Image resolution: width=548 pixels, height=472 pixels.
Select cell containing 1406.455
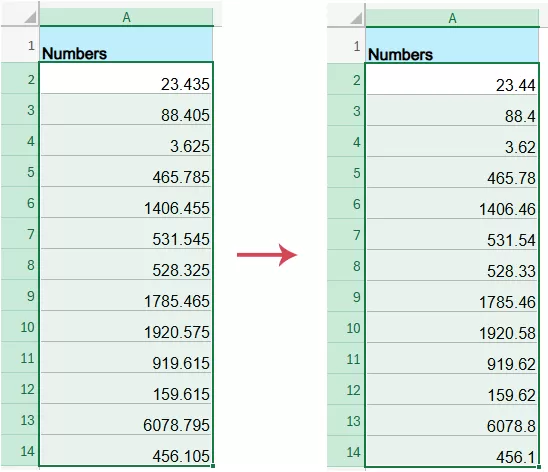(x=126, y=202)
